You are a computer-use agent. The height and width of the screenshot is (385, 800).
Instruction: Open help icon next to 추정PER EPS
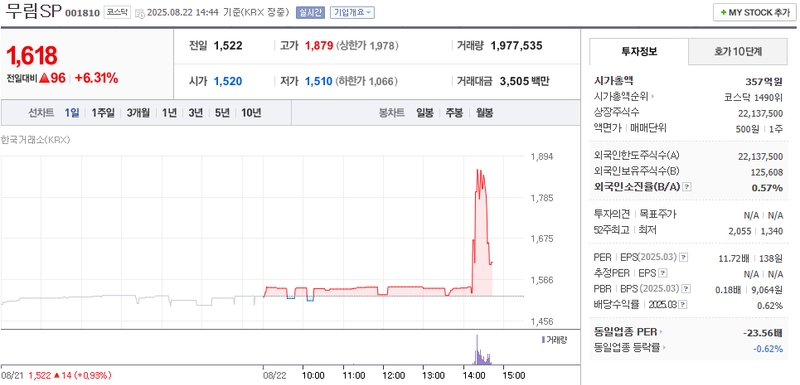click(662, 273)
